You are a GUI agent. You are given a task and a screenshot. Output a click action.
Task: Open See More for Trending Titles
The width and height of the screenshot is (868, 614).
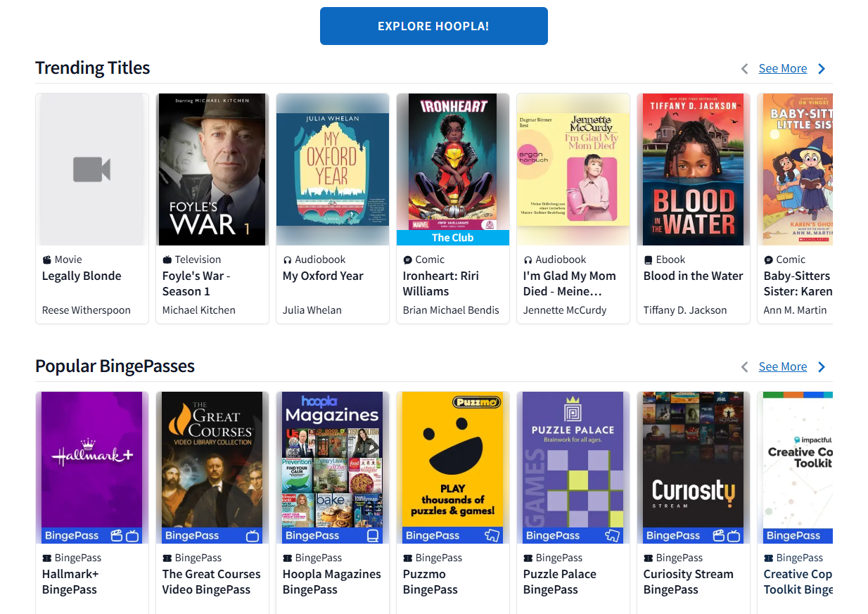(x=783, y=68)
